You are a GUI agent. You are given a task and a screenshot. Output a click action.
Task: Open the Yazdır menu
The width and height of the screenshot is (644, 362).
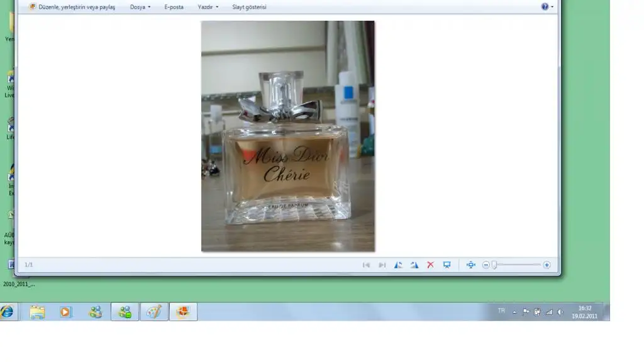coord(208,7)
